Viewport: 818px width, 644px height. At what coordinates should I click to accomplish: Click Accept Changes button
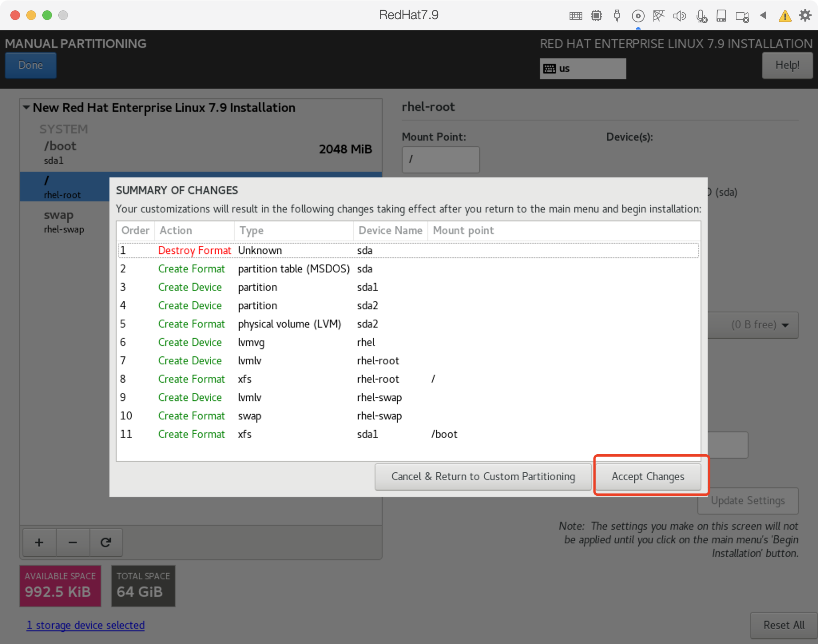[x=647, y=476]
